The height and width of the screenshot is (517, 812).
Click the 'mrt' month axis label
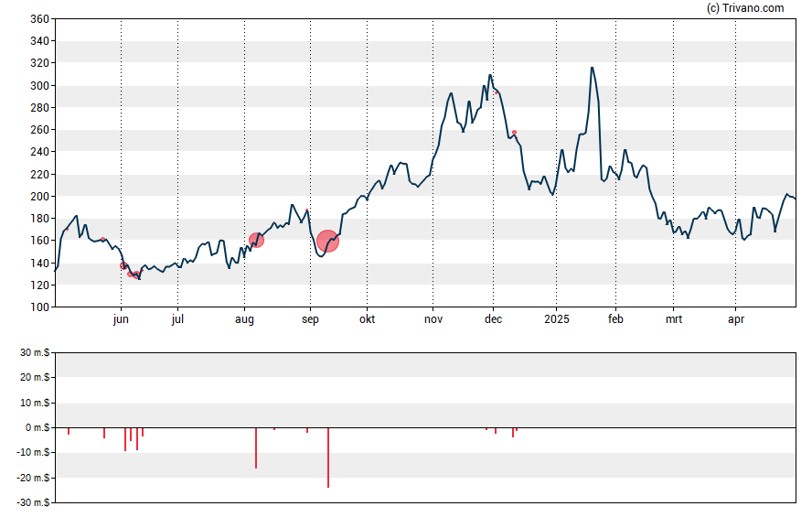pyautogui.click(x=674, y=319)
